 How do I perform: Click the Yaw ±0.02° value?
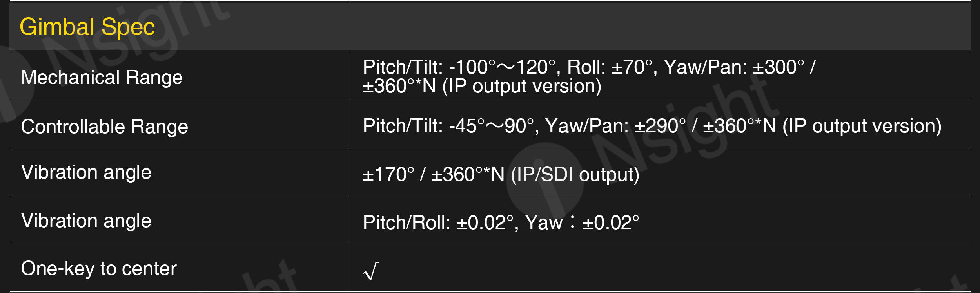tap(582, 223)
